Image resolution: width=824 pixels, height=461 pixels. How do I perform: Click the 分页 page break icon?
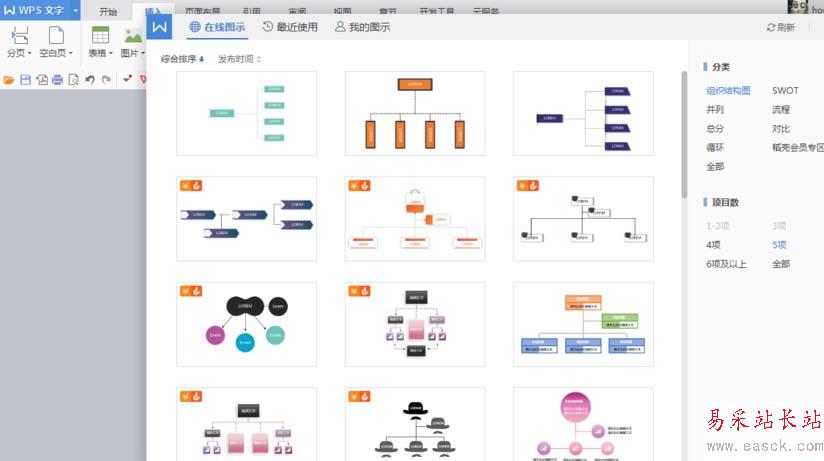click(19, 36)
